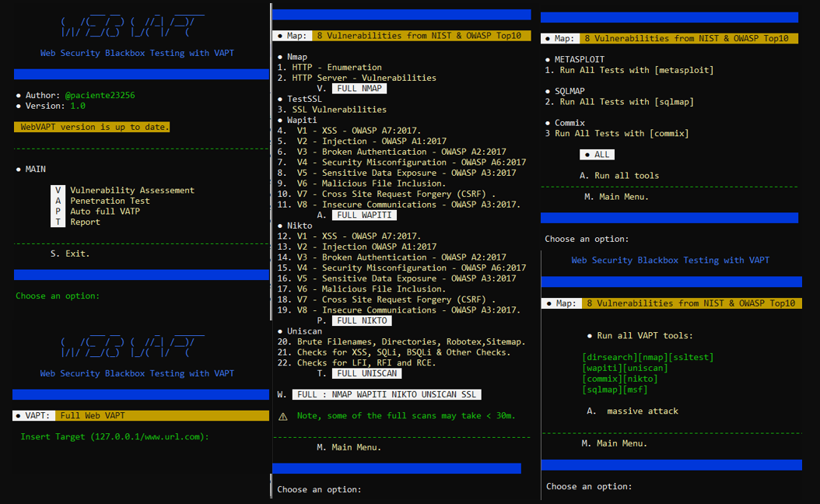Select item 9 V6 - Malicious File Inclusion
The image size is (820, 504).
tap(361, 184)
